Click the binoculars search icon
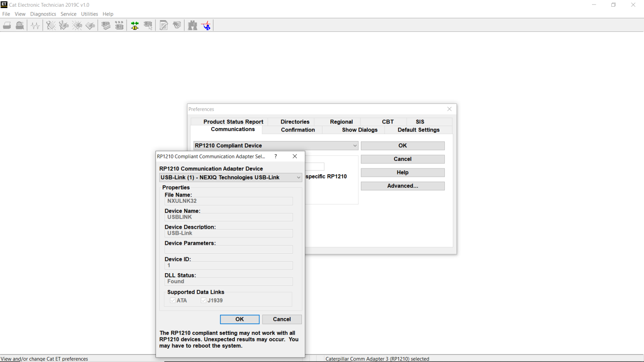Viewport: 644px width, 362px height. point(192,25)
